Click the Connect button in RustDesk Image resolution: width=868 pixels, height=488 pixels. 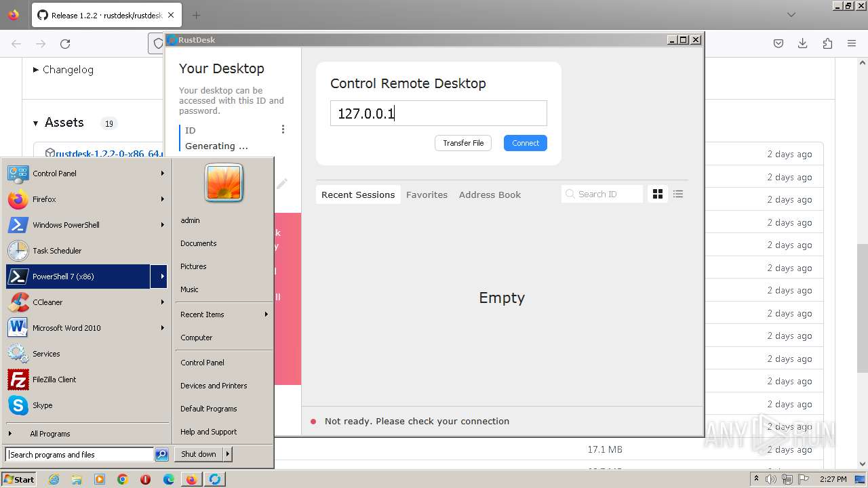[x=526, y=143]
